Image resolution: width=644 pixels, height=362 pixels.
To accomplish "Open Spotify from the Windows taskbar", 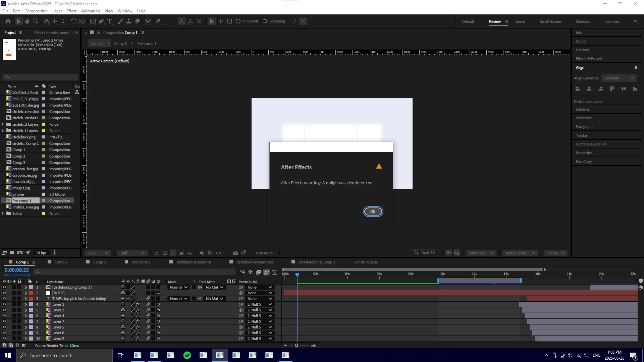I will tap(187, 355).
